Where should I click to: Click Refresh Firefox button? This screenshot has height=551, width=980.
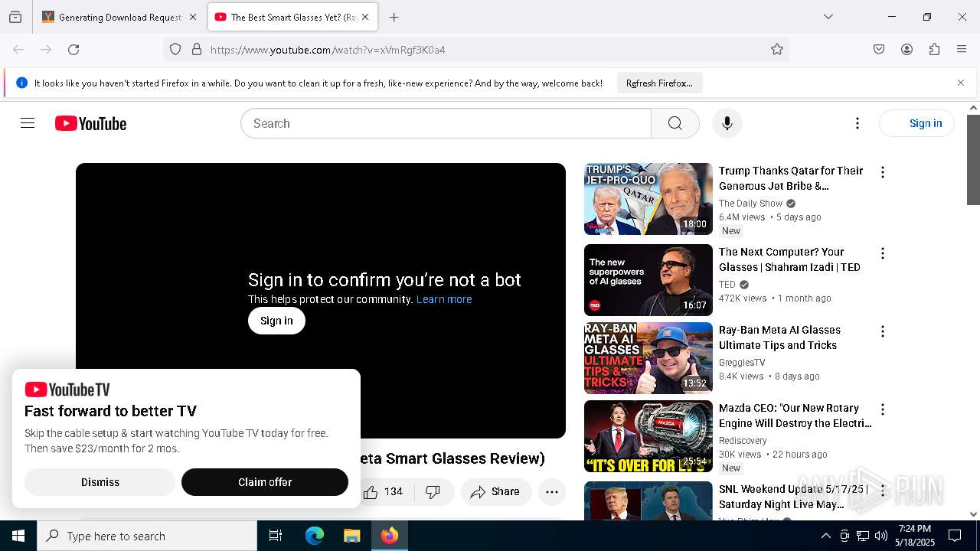coord(659,83)
